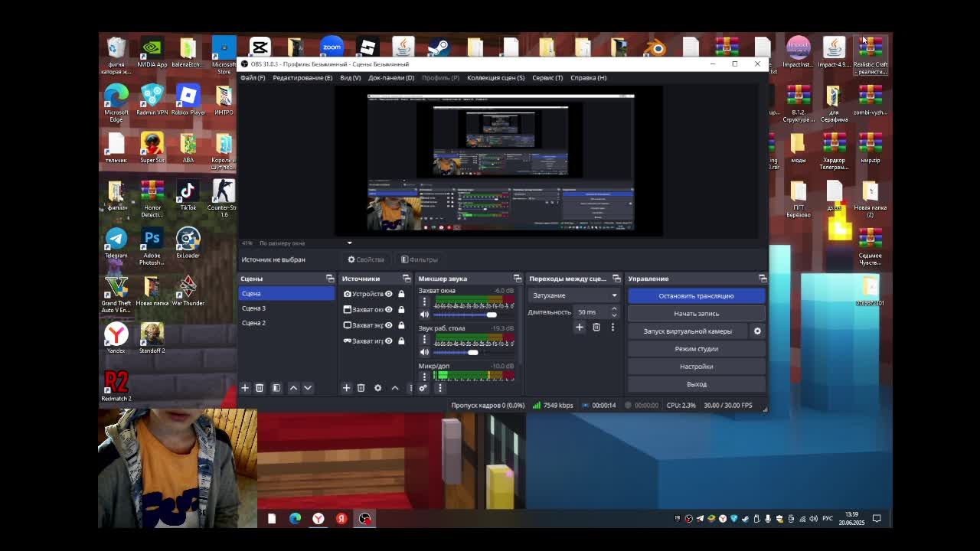Toggle lock on Устройство source
The width and height of the screenshot is (980, 551).
[401, 294]
